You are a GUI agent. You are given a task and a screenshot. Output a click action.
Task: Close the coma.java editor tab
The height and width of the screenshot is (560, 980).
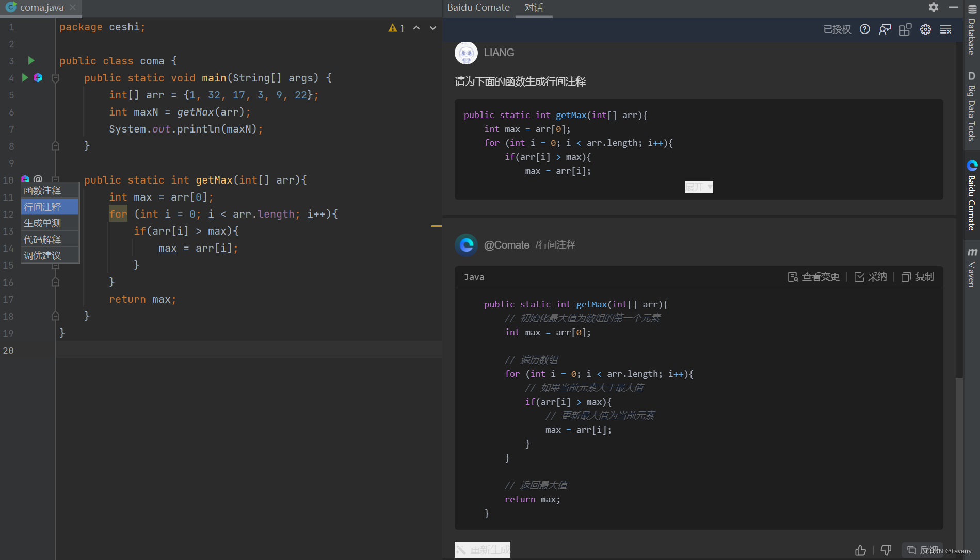point(73,7)
